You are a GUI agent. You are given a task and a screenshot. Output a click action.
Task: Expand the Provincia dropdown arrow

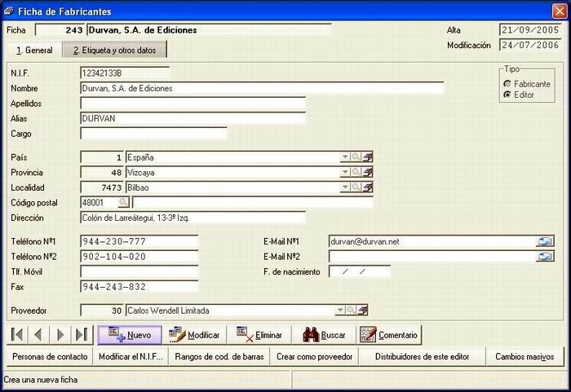tap(345, 172)
